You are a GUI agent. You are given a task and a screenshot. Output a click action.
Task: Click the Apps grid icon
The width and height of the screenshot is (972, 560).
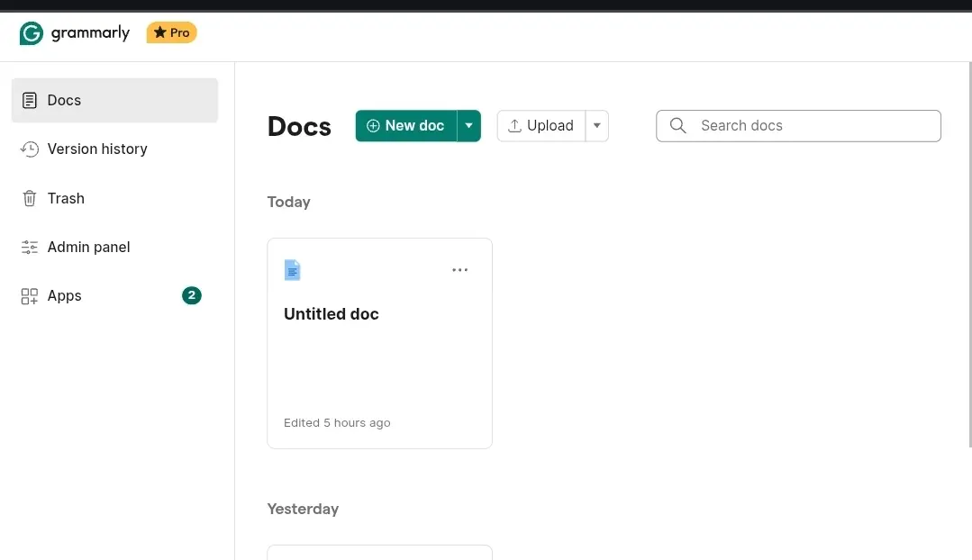click(29, 296)
